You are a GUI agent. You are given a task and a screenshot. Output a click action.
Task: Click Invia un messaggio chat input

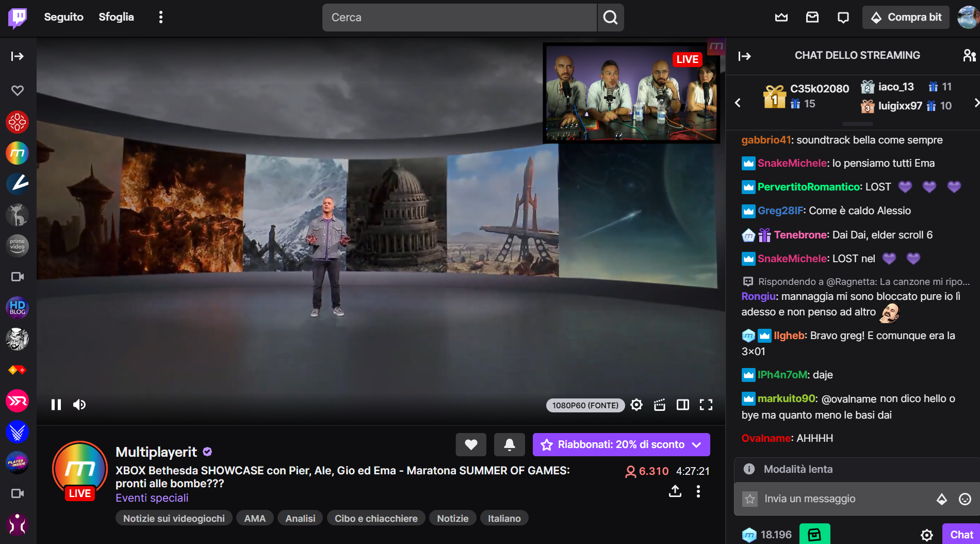pyautogui.click(x=846, y=499)
